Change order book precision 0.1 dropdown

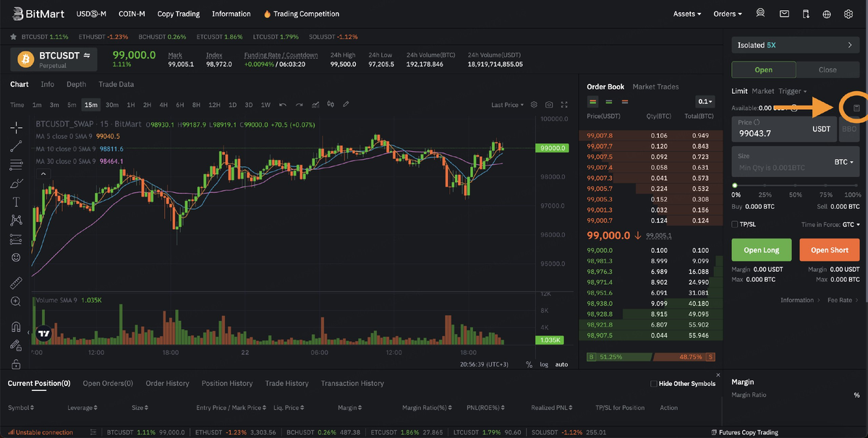[x=705, y=102]
